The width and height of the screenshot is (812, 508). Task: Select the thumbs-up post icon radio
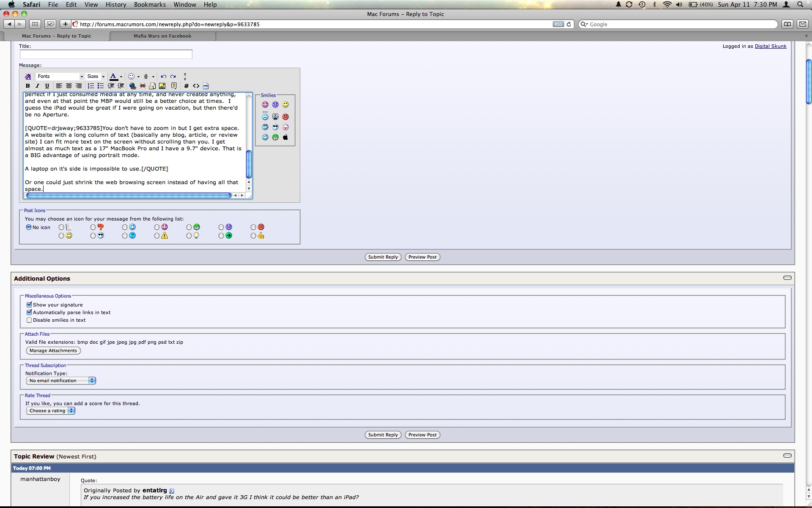(x=253, y=236)
